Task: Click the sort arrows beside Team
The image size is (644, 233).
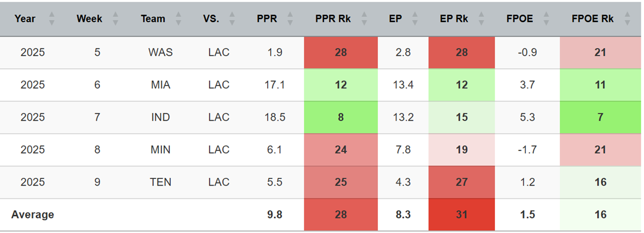Action: [178, 19]
